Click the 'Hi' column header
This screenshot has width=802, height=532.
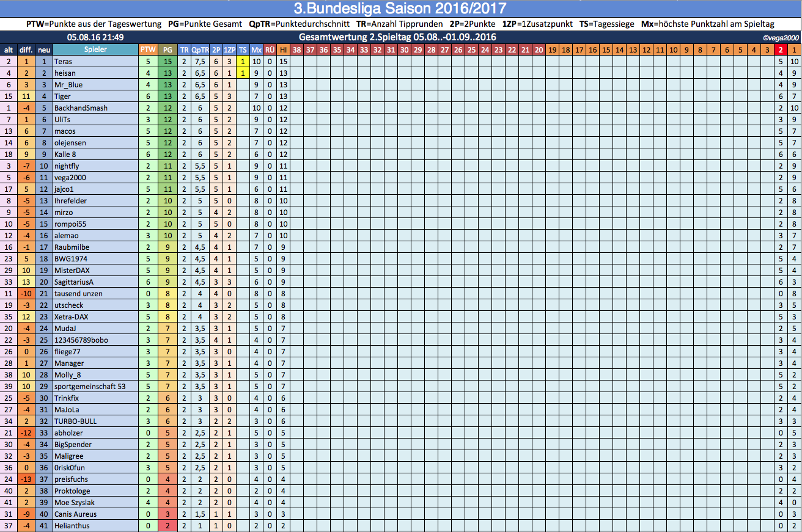click(x=283, y=49)
